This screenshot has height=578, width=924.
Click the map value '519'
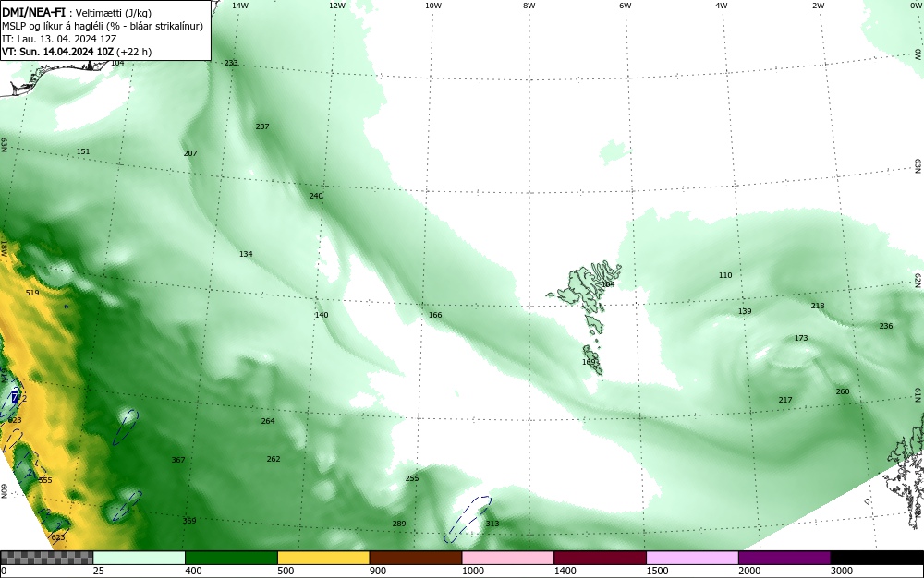coord(32,293)
